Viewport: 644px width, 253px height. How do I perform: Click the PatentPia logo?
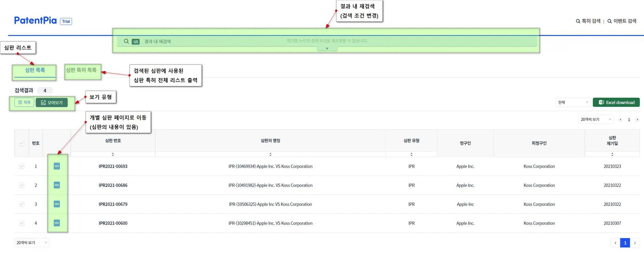pos(36,20)
